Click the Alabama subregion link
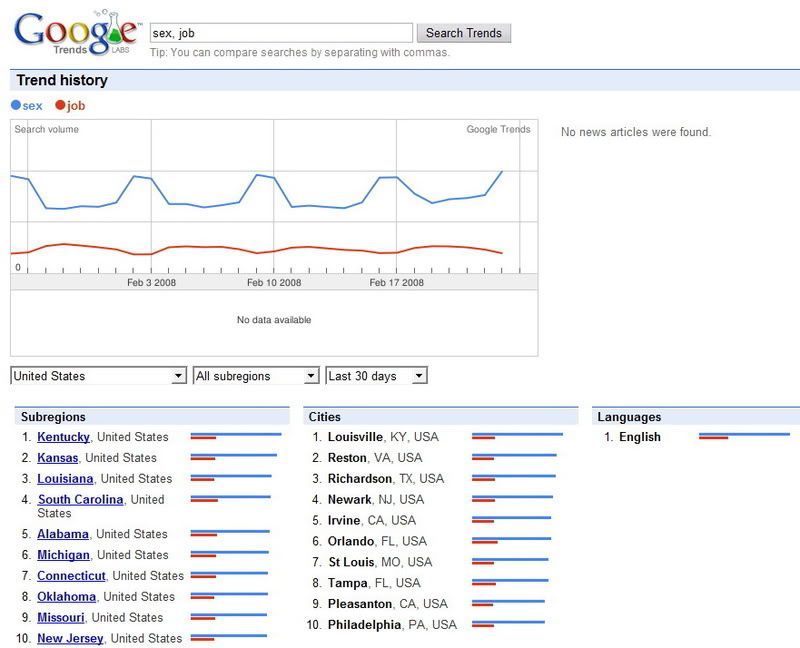The height and width of the screenshot is (648, 800). [63, 534]
